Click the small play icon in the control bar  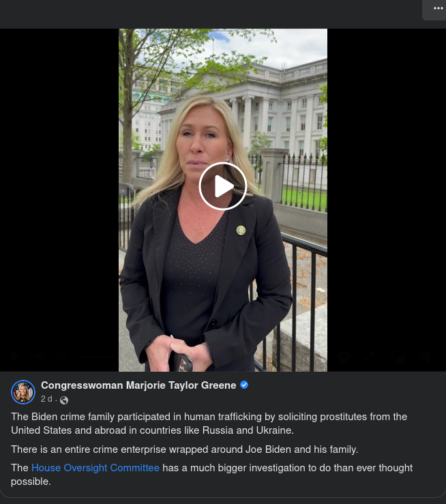(14, 356)
